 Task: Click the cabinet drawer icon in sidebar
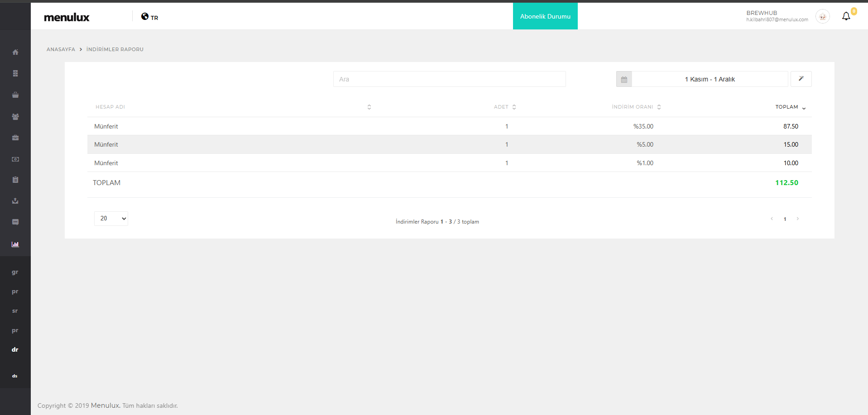15,73
